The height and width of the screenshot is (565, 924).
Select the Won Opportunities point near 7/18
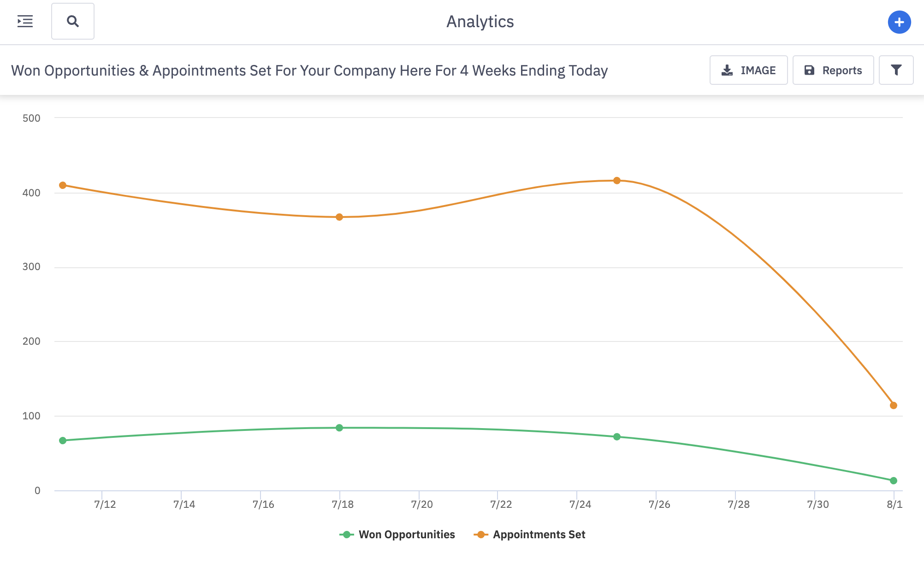[x=339, y=428]
